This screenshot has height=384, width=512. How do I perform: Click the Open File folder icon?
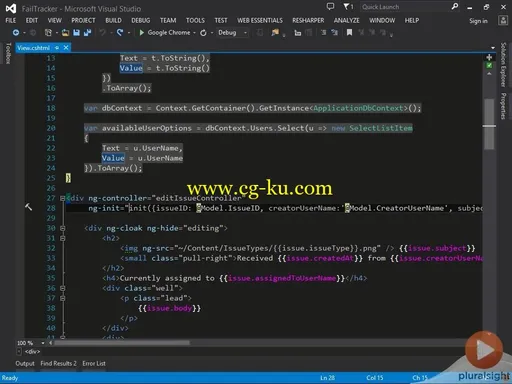pyautogui.click(x=66, y=33)
